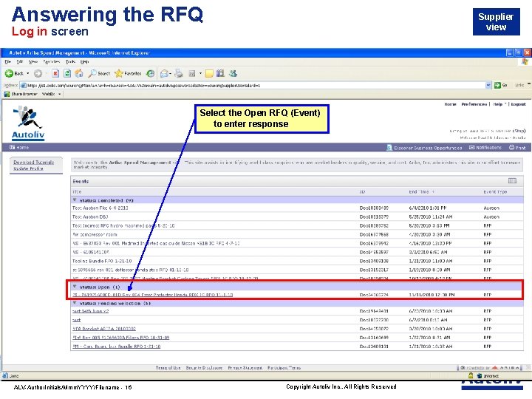Open the Favorites menu

tap(52, 62)
